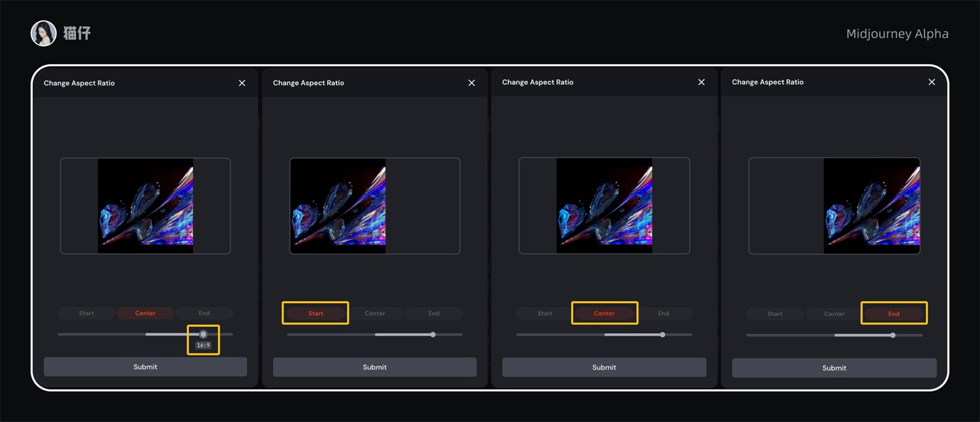The height and width of the screenshot is (422, 980).
Task: Submit the Start-aligned aspect ratio change
Action: (x=375, y=367)
